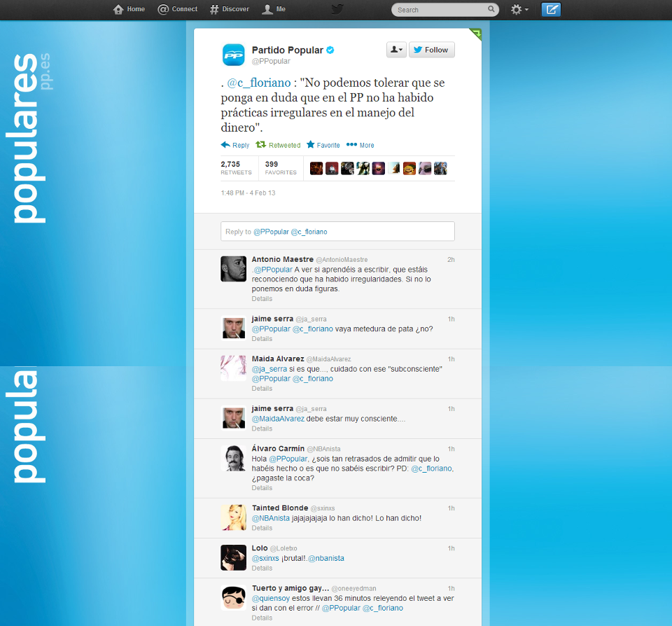Open the Discover tab
The height and width of the screenshot is (626, 672).
(x=230, y=9)
